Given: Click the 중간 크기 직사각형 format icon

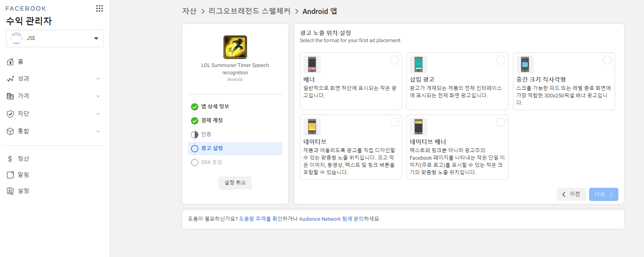Looking at the screenshot, I should [525, 64].
